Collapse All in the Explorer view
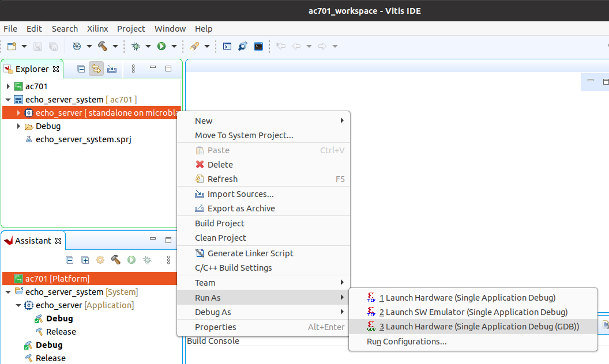This screenshot has height=364, width=609. click(81, 69)
